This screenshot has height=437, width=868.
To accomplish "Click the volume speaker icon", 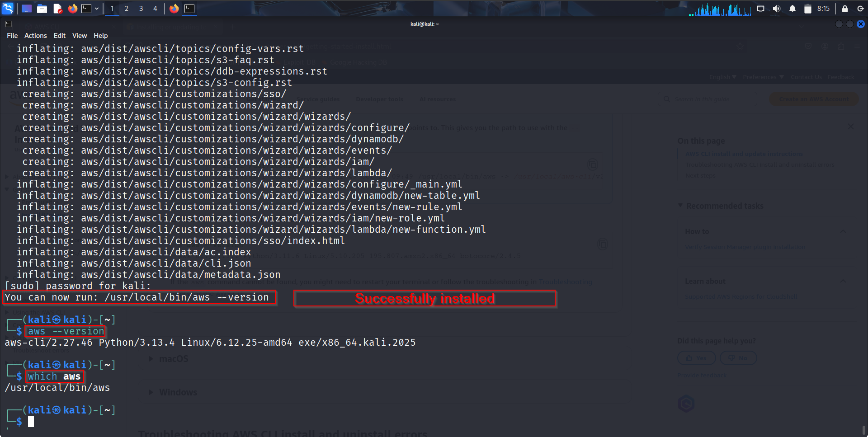I will point(776,9).
